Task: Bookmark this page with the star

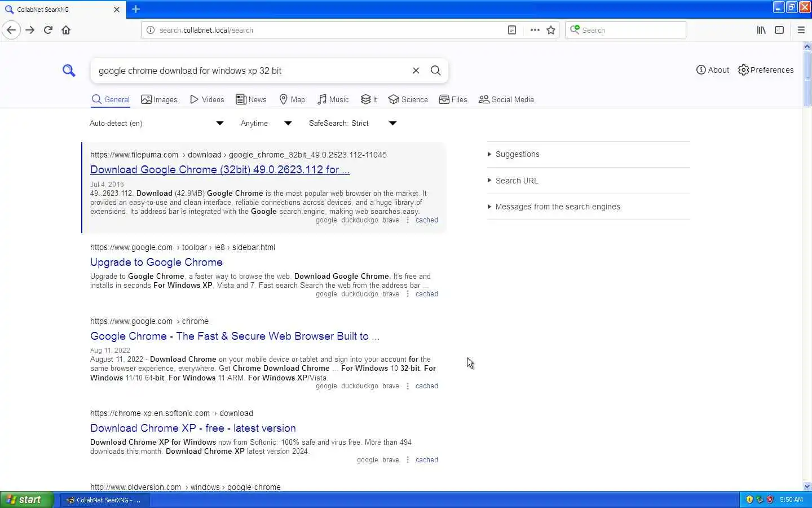Action: pyautogui.click(x=551, y=30)
